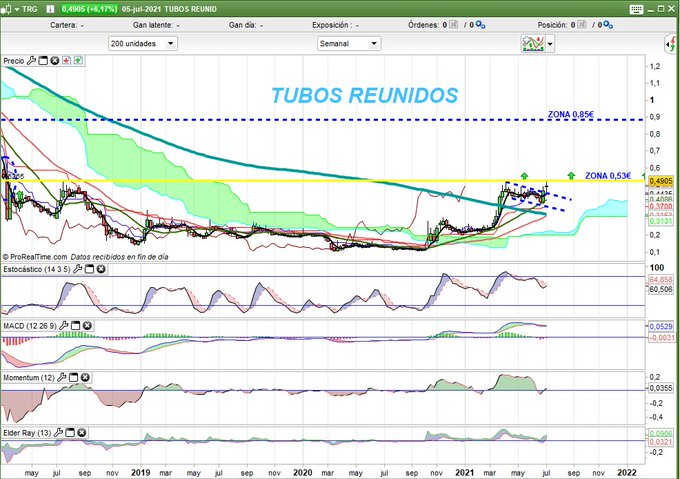The width and height of the screenshot is (680, 479).
Task: Maximize the Precio panel window icon
Action: pyautogui.click(x=43, y=61)
